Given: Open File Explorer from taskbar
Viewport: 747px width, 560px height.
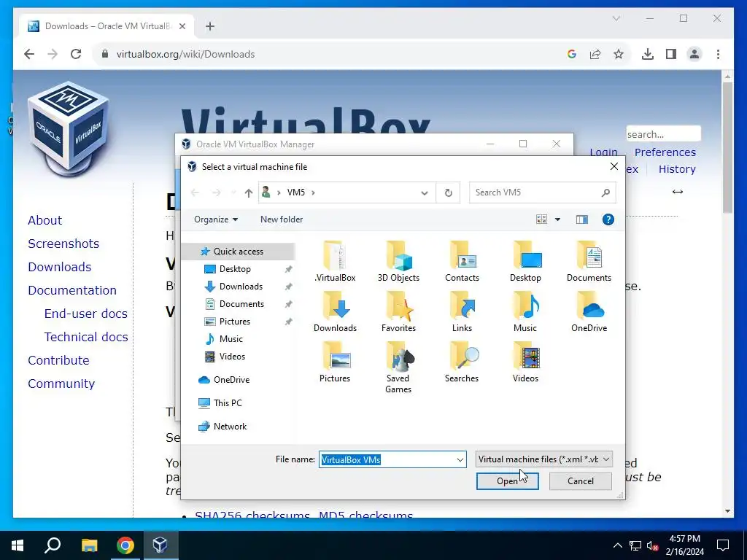Looking at the screenshot, I should [x=89, y=545].
